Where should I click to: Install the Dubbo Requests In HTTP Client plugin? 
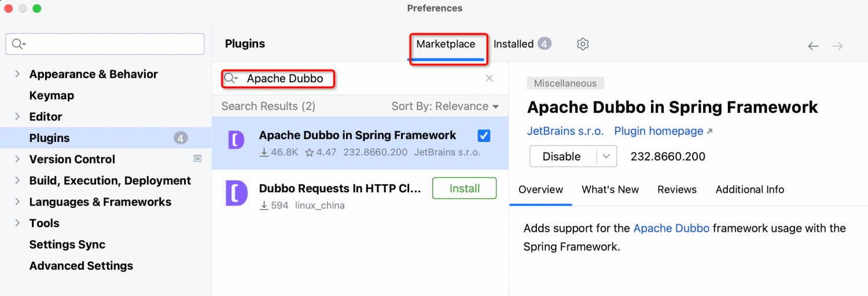464,188
